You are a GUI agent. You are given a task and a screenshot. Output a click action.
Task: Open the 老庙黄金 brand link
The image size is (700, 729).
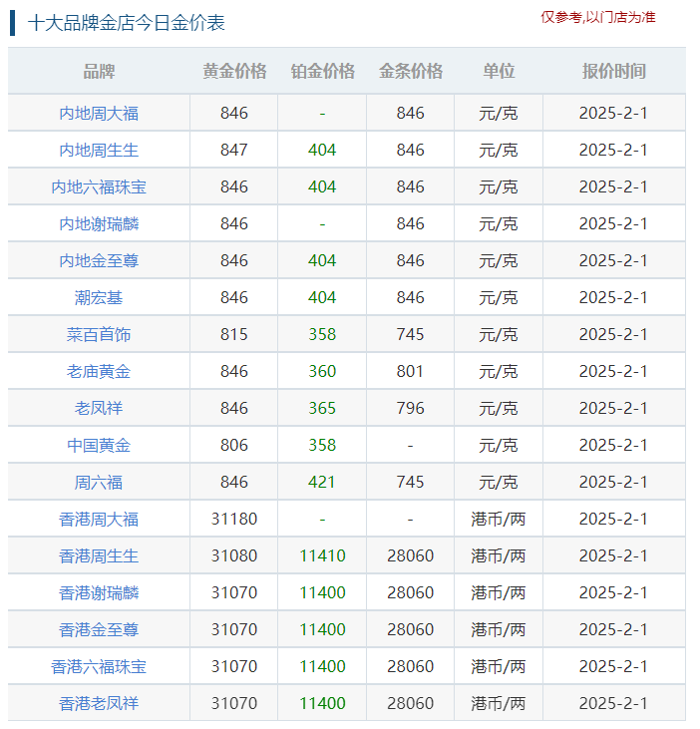pos(99,371)
